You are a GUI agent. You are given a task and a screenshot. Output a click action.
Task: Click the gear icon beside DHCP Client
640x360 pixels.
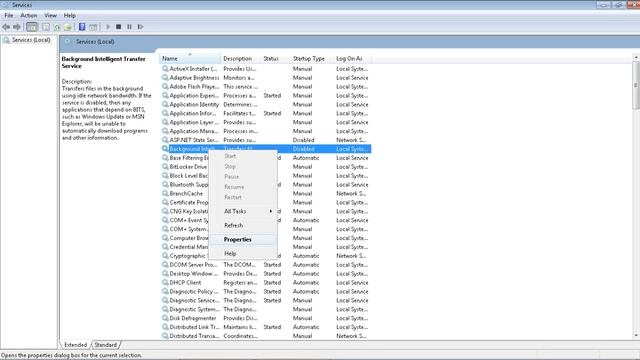pyautogui.click(x=165, y=282)
